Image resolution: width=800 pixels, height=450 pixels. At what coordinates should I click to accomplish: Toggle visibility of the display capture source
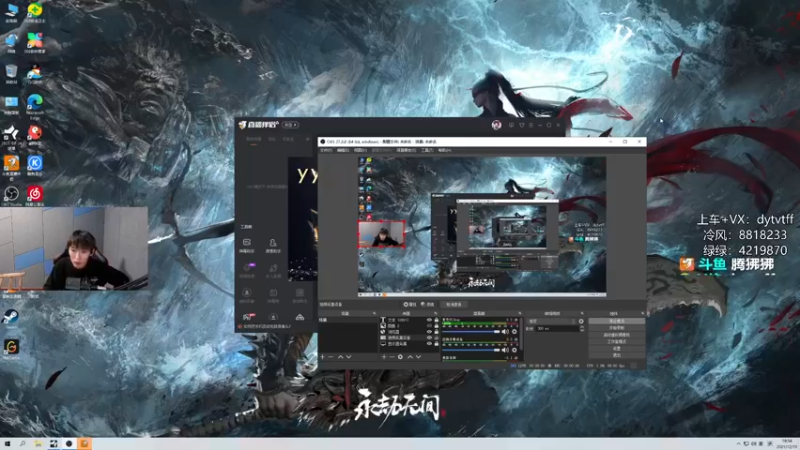(430, 343)
